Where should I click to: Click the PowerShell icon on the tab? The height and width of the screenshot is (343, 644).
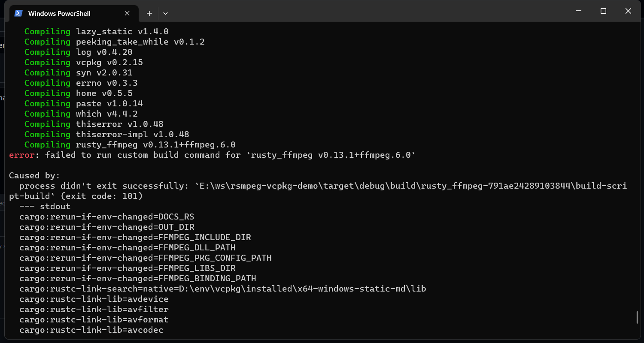pyautogui.click(x=18, y=13)
